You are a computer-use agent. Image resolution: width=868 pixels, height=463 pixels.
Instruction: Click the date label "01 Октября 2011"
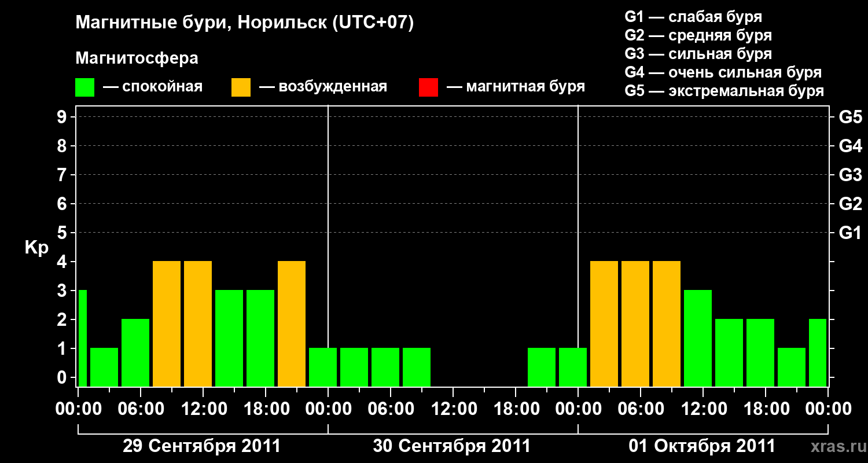coord(702,446)
